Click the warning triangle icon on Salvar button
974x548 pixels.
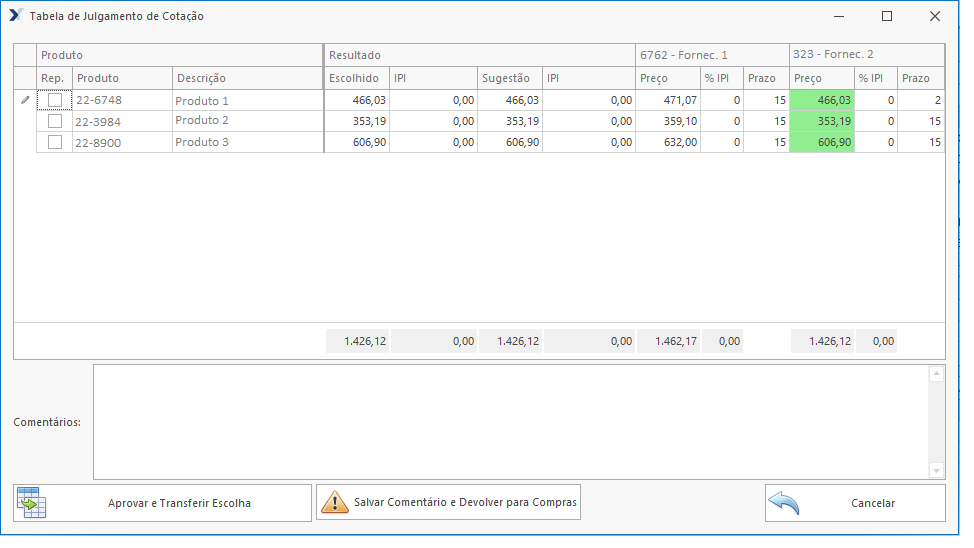[x=334, y=502]
